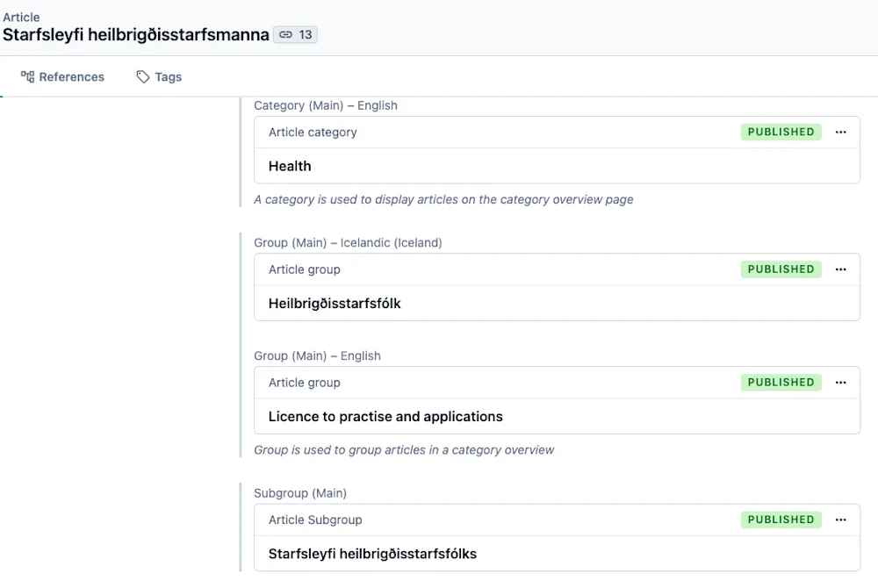Click Published badge on Licence to practise
This screenshot has width=878, height=588.
tap(781, 383)
